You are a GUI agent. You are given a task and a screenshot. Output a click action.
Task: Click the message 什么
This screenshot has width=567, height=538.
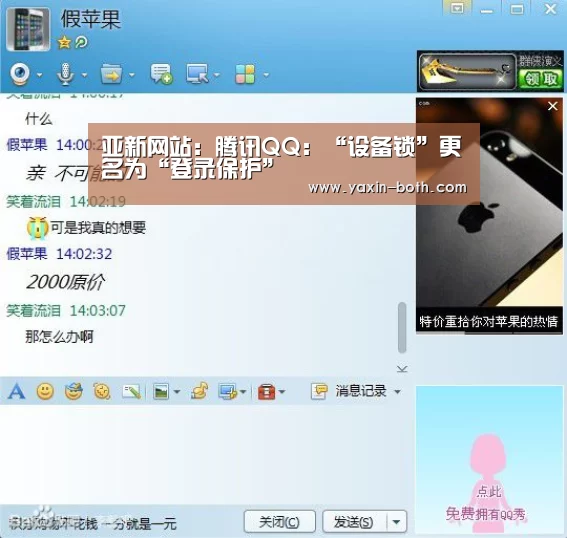coord(39,119)
